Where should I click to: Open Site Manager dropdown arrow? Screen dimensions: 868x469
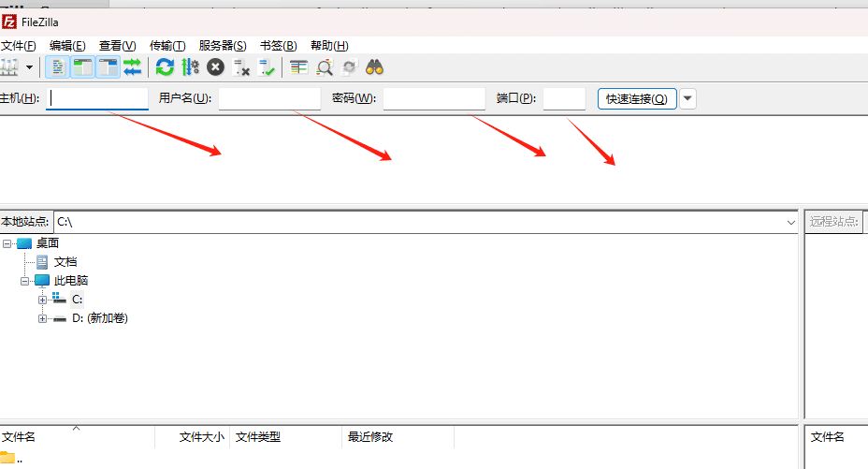coord(29,67)
